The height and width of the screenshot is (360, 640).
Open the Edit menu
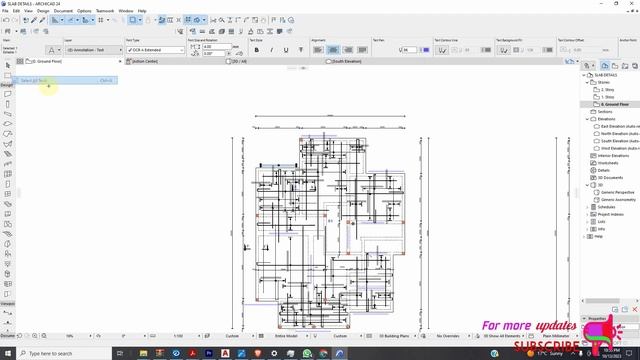16,11
